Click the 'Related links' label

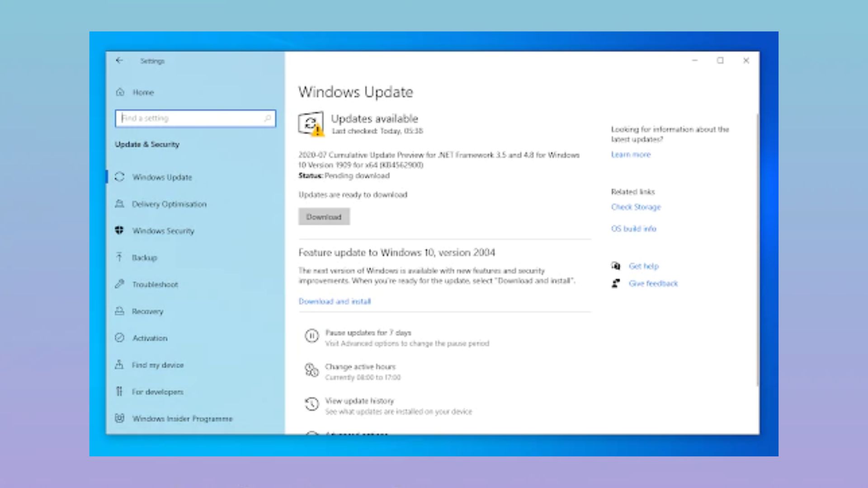633,192
